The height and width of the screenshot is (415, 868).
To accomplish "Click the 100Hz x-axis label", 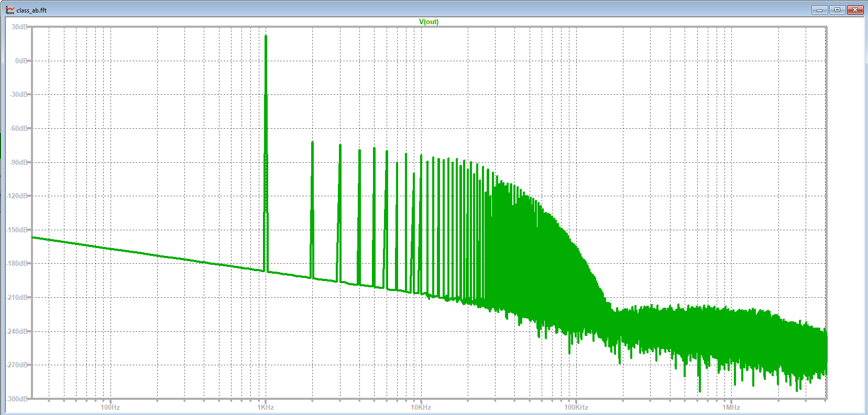I will pyautogui.click(x=110, y=407).
